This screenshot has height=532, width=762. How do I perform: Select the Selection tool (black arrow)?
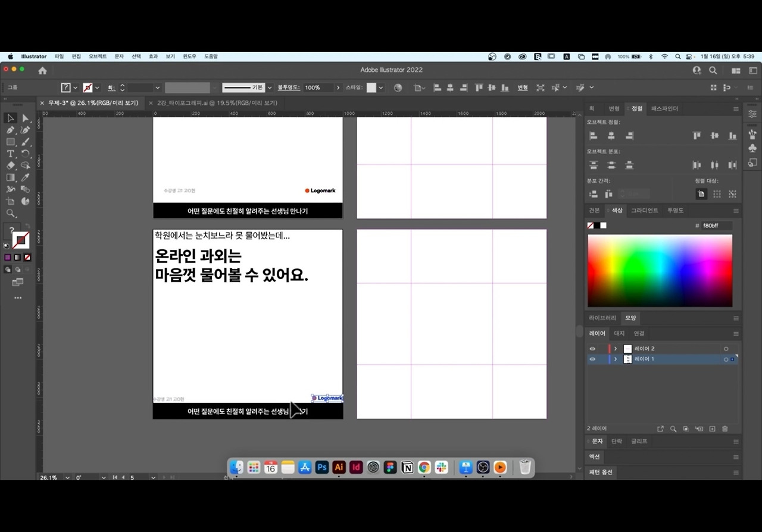point(11,118)
